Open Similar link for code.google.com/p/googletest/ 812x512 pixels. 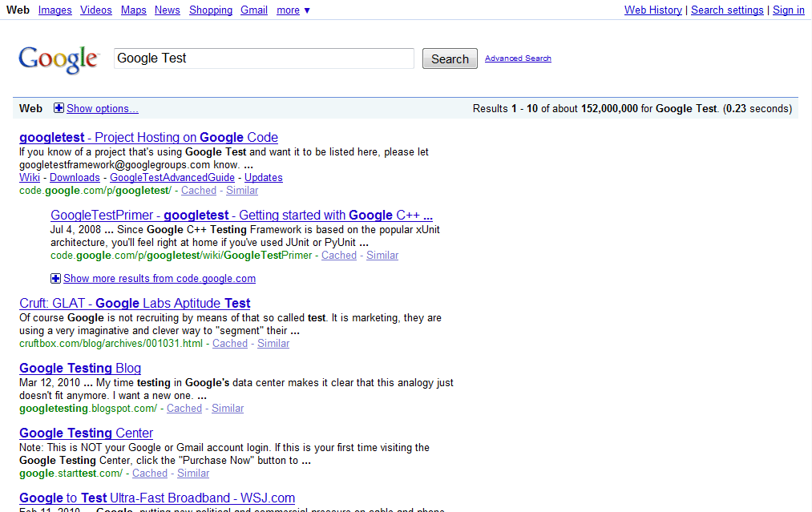click(242, 191)
